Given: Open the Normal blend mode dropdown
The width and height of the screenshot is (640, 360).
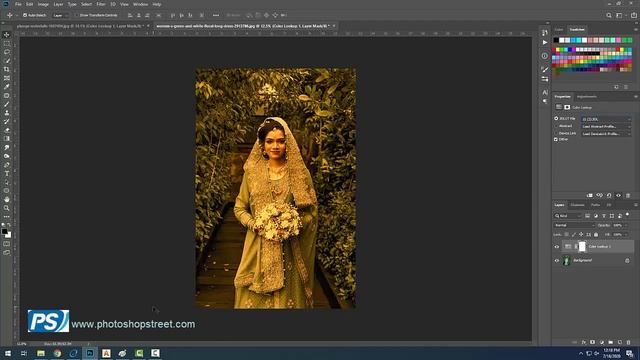Looking at the screenshot, I should point(574,225).
